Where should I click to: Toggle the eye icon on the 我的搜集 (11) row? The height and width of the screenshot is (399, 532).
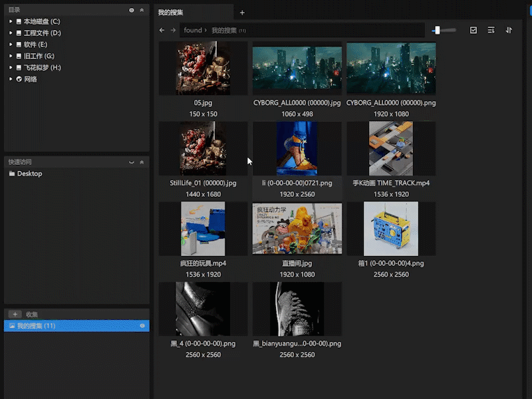click(x=142, y=326)
